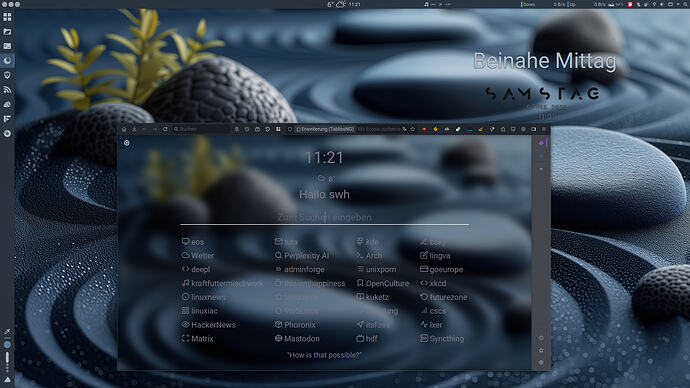Open the OpenCulture shortcut link

pos(383,283)
